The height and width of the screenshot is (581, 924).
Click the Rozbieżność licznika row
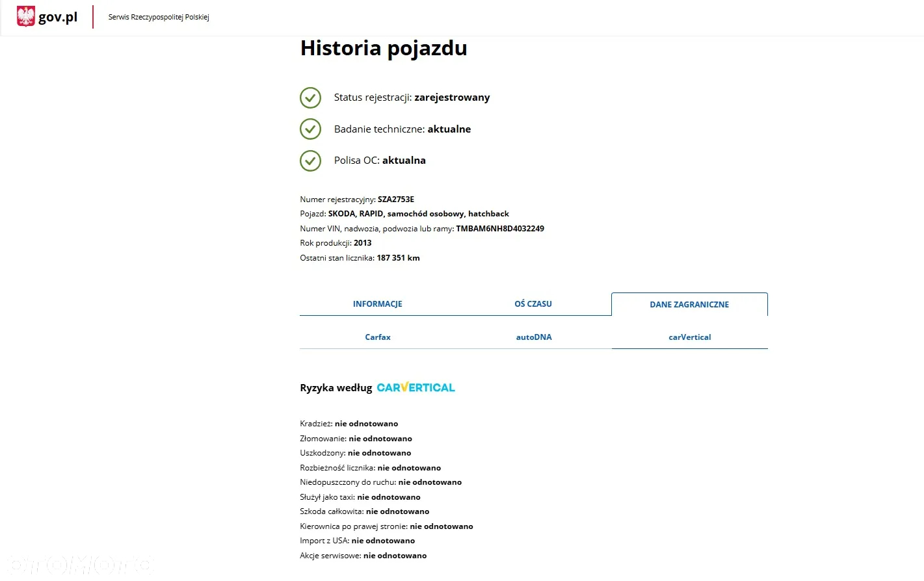(370, 468)
